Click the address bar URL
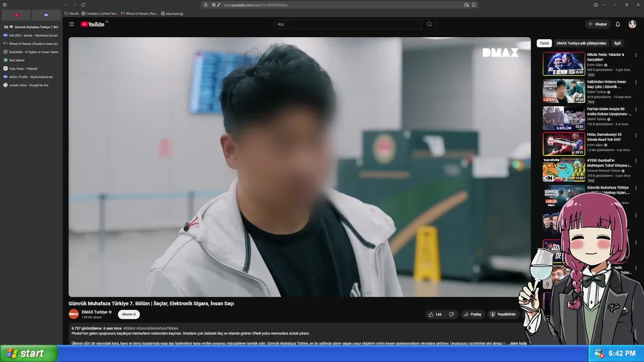Viewport: 644px width, 362px height. [x=256, y=5]
